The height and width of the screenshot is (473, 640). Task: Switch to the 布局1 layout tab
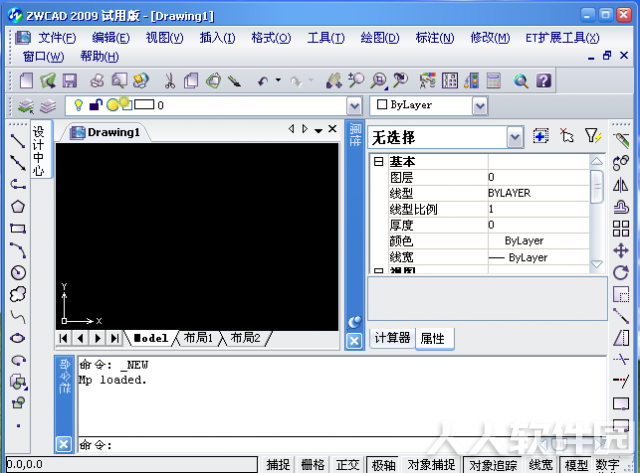coord(198,338)
